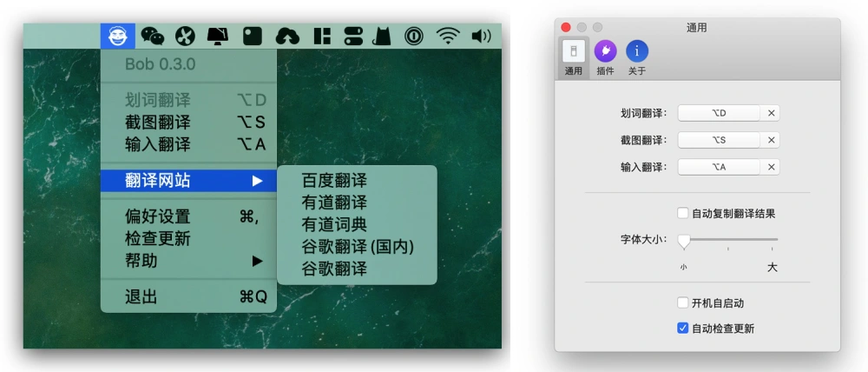Switch to the 插件 plugins tab
868x372 pixels.
click(605, 57)
